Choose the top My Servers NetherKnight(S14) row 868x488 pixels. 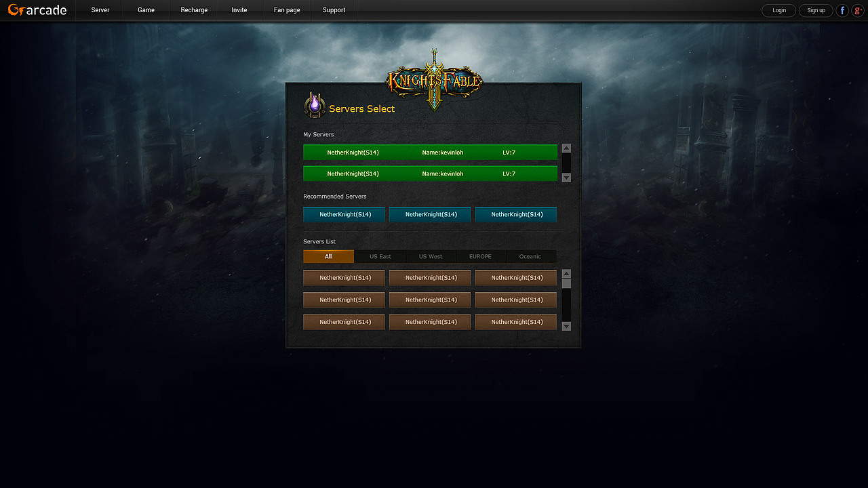point(430,152)
